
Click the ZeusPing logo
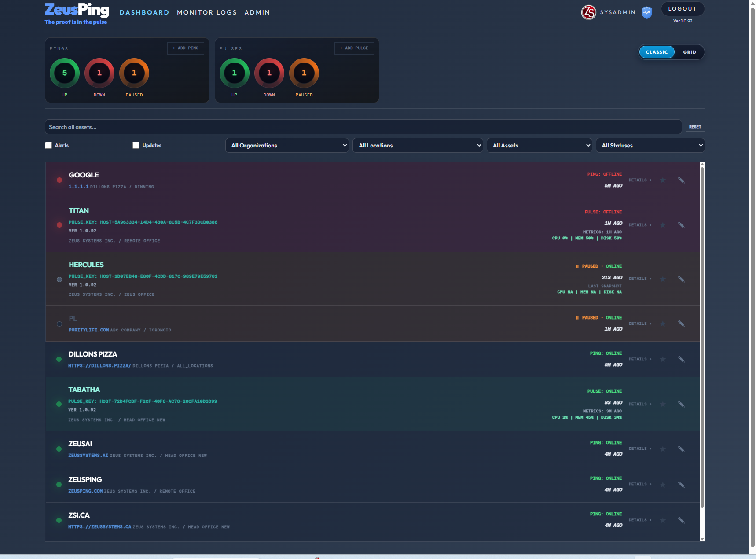(x=77, y=14)
